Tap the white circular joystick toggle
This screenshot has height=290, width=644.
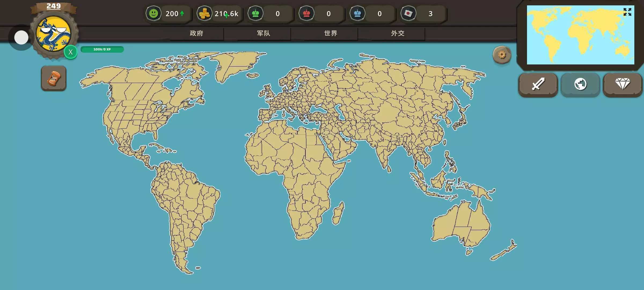21,38
